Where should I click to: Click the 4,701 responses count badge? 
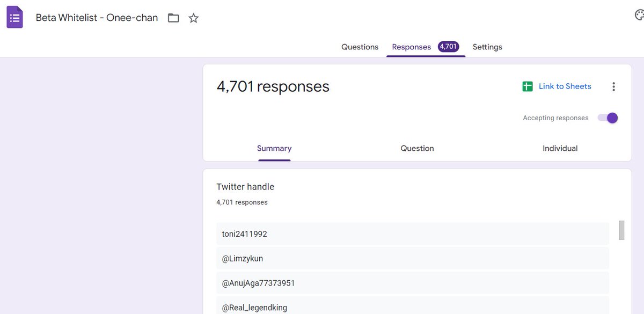click(448, 47)
